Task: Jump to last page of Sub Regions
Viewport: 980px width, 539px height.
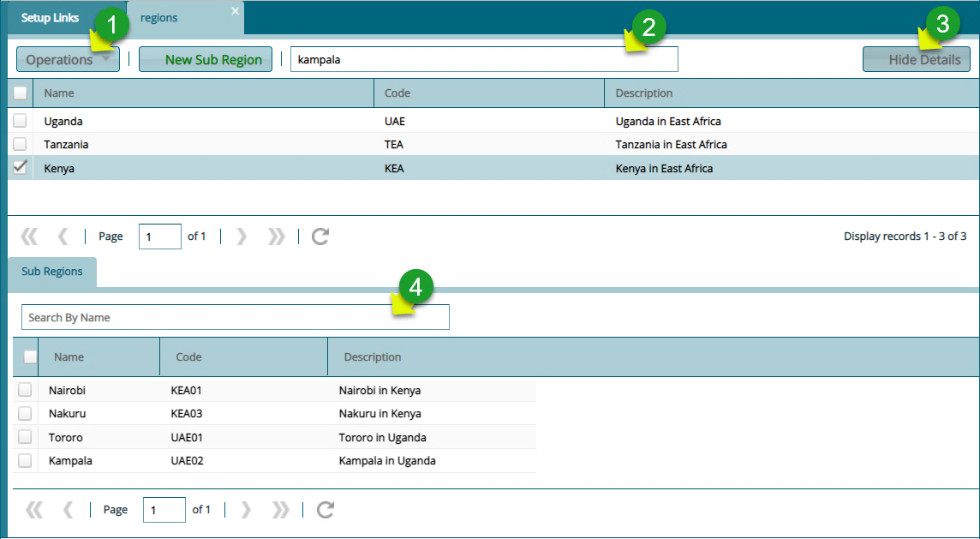Action: point(281,510)
